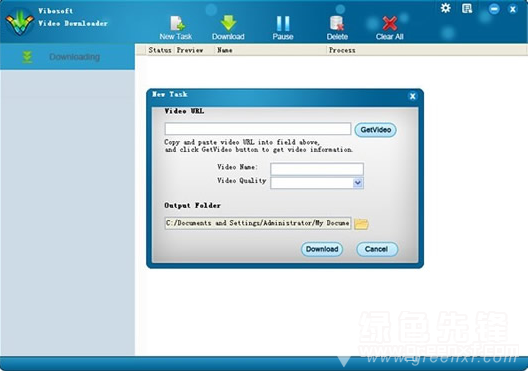The height and width of the screenshot is (371, 528).
Task: Expand the Video Quality dropdown
Action: (x=358, y=183)
